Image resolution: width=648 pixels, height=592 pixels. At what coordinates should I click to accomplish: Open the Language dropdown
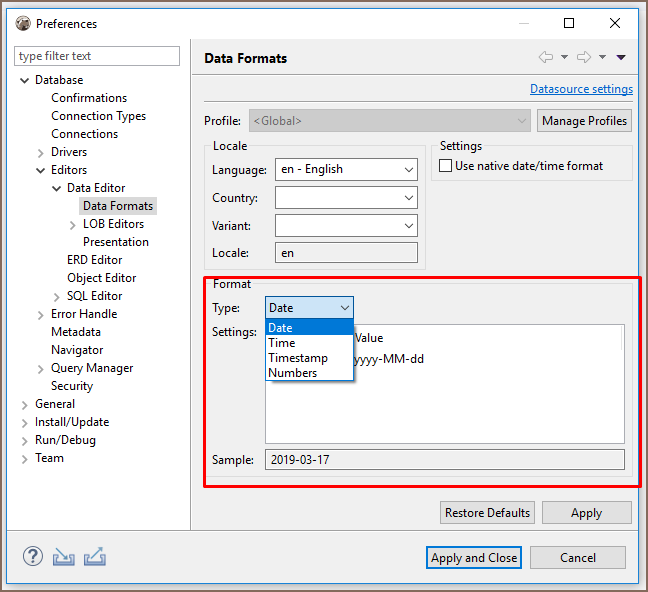[346, 169]
